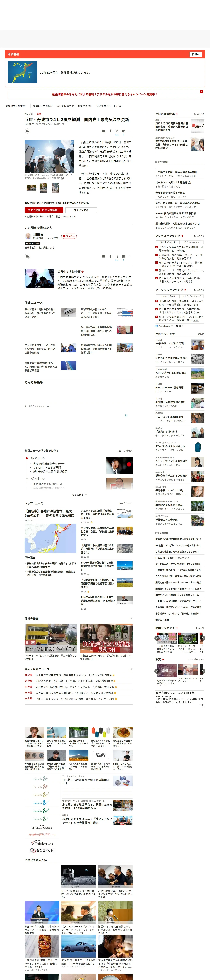
Task: Open 動画一覧 link beside 動画ランキング
Action: pos(200,628)
